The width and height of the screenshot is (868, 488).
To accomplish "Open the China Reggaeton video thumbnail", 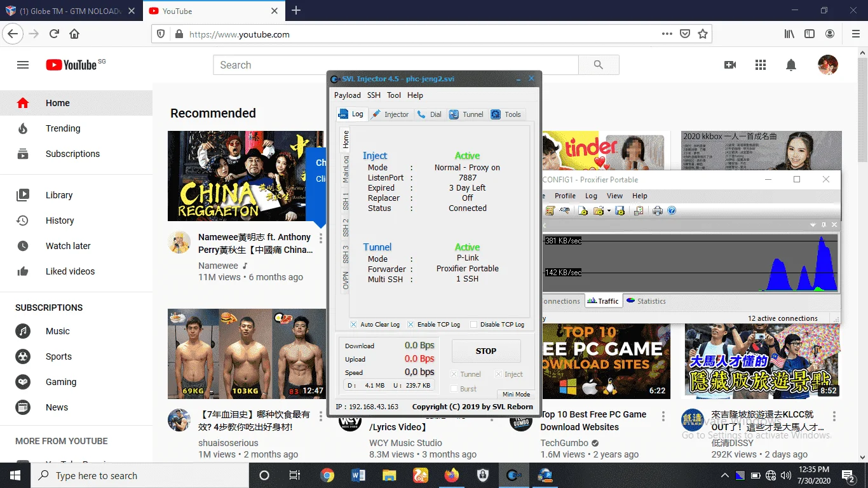I will (x=246, y=176).
